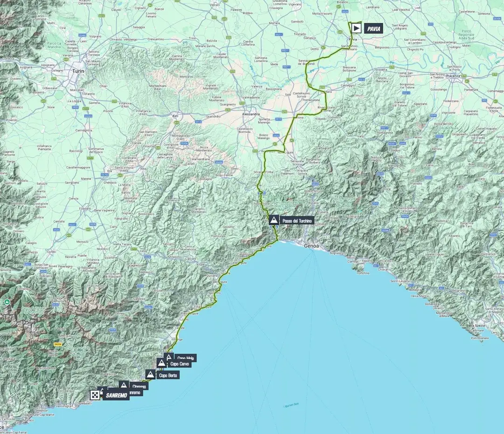
Task: Click the Casale Monferrato town label
Action: (x=222, y=55)
